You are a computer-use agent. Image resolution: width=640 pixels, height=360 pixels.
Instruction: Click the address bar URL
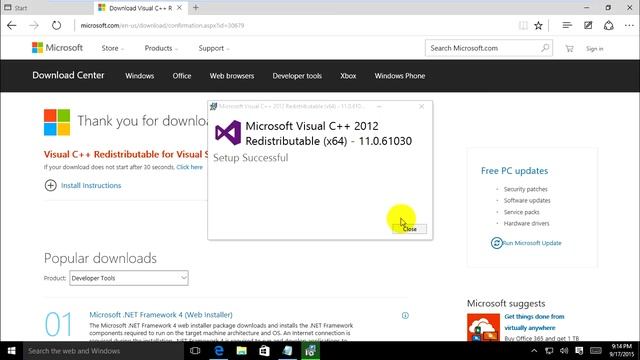[162, 25]
